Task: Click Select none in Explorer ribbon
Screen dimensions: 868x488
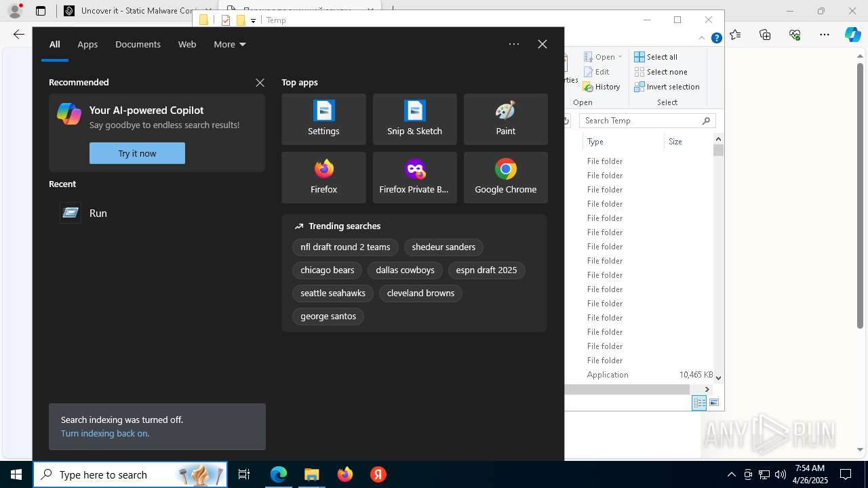Action: [660, 72]
